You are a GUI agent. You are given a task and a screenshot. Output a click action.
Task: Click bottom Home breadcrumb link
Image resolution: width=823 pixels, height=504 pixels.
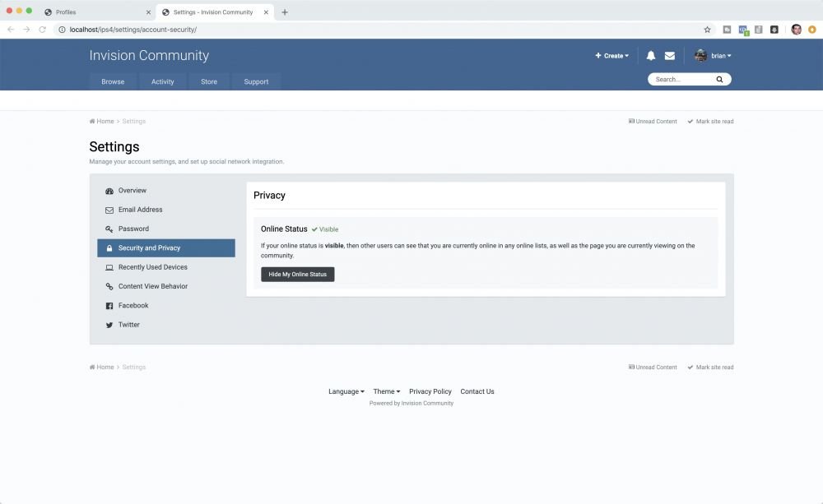[x=102, y=368]
